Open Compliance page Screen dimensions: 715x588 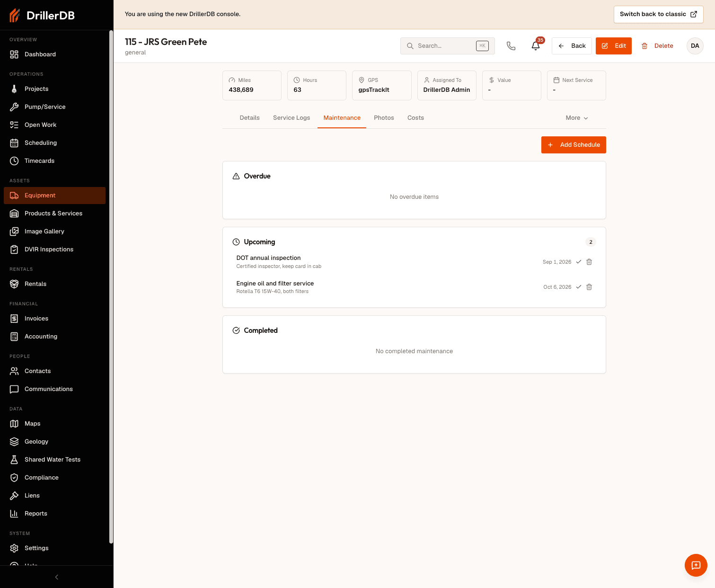(x=54, y=478)
